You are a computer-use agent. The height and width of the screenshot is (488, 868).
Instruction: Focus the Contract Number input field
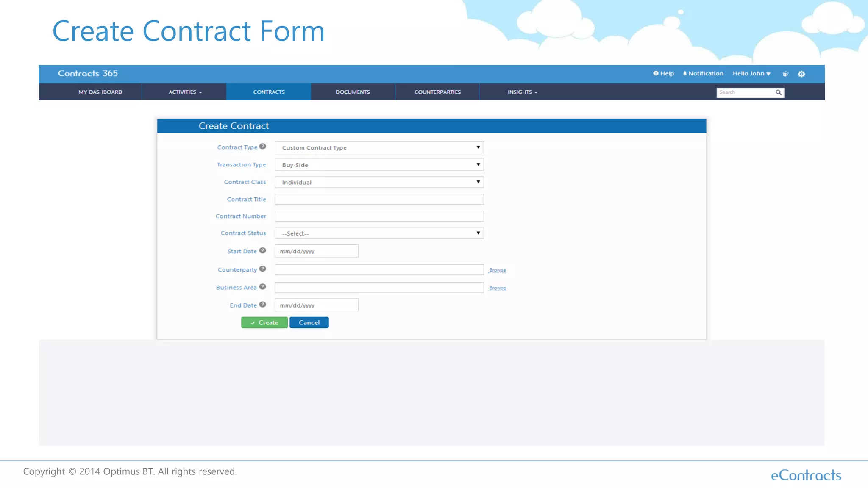(x=379, y=216)
